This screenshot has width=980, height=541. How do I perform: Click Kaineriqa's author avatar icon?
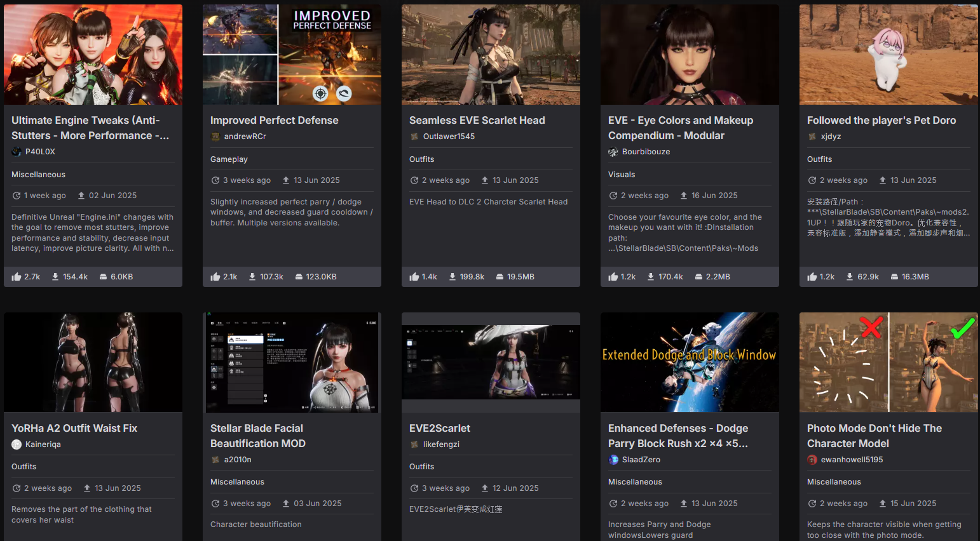click(x=17, y=444)
